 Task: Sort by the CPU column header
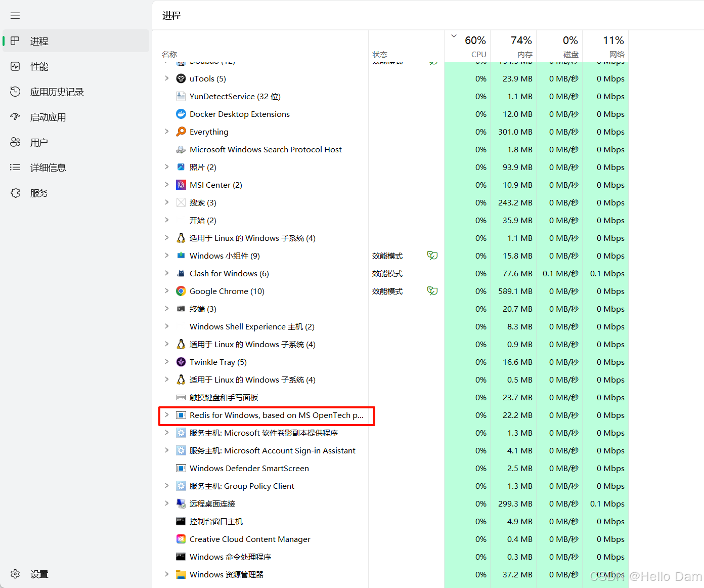coord(468,47)
